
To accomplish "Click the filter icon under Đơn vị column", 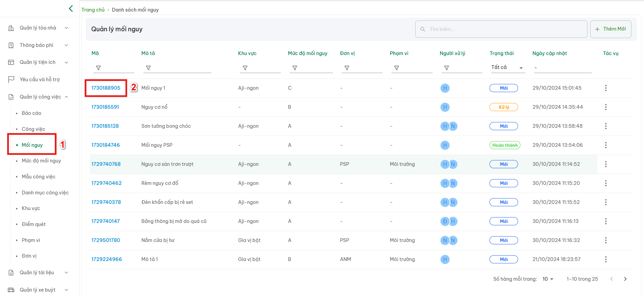I will coord(347,68).
